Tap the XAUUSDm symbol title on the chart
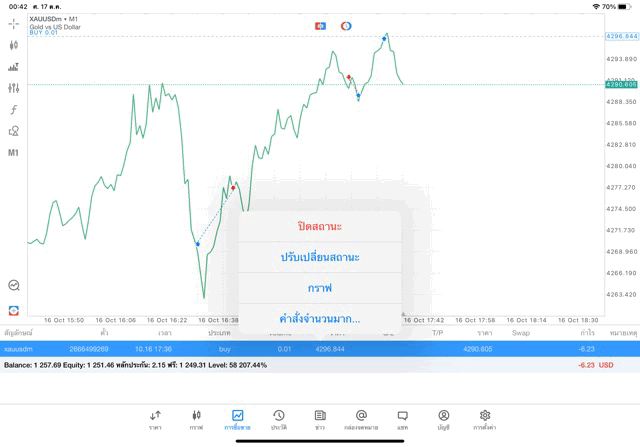This screenshot has width=640, height=447. point(48,18)
